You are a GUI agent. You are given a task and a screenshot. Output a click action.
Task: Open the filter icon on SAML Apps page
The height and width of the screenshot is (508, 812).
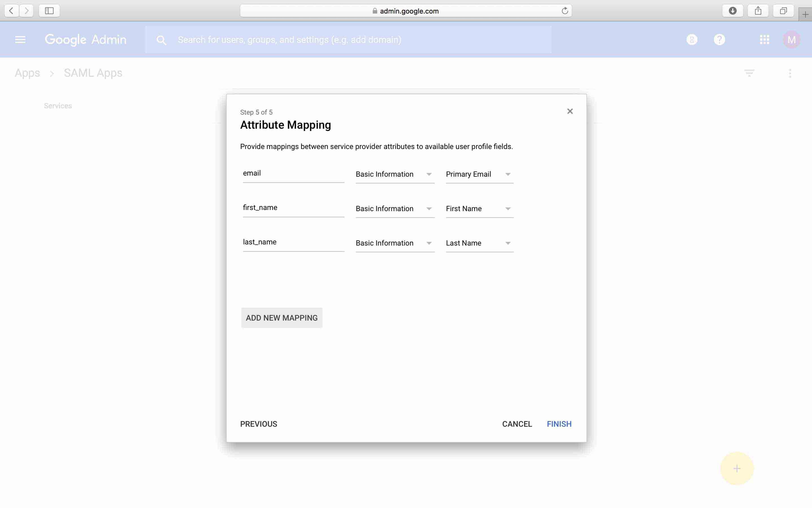pos(749,73)
